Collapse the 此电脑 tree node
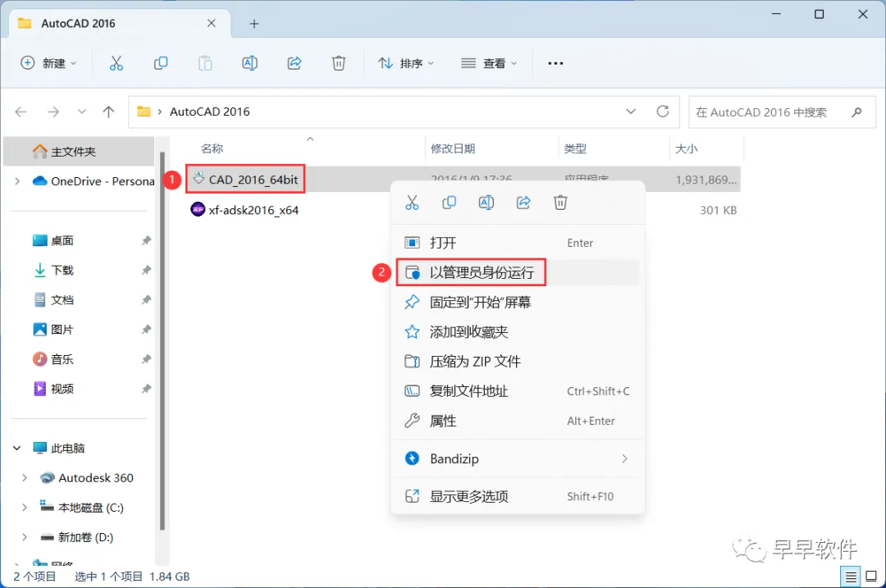 click(x=17, y=448)
